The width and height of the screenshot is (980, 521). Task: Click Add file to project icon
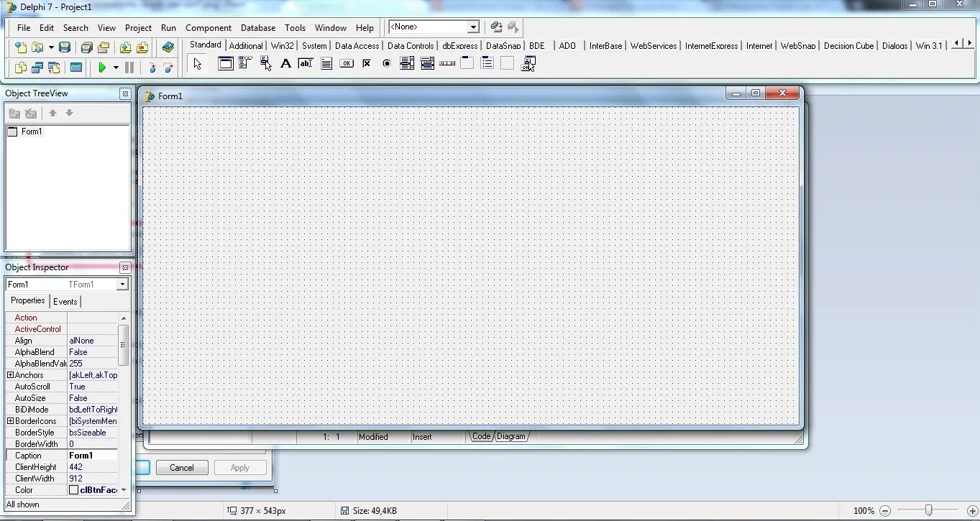click(126, 47)
